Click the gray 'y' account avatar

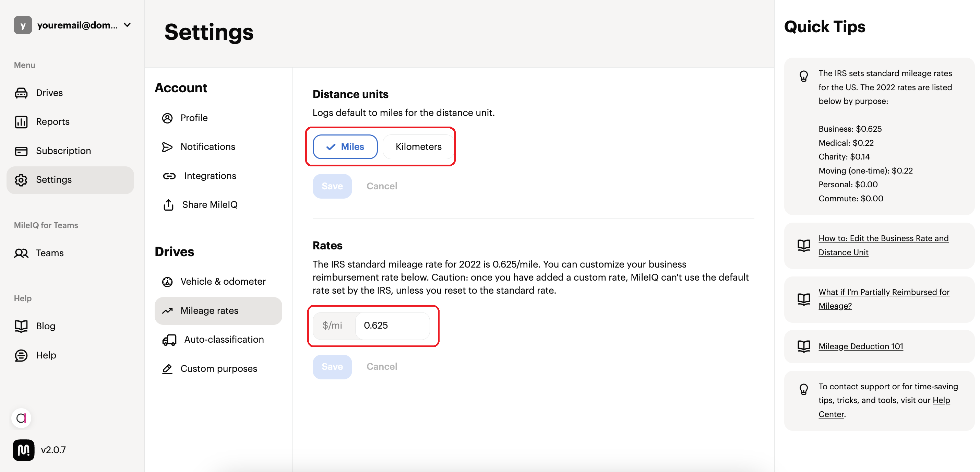23,25
